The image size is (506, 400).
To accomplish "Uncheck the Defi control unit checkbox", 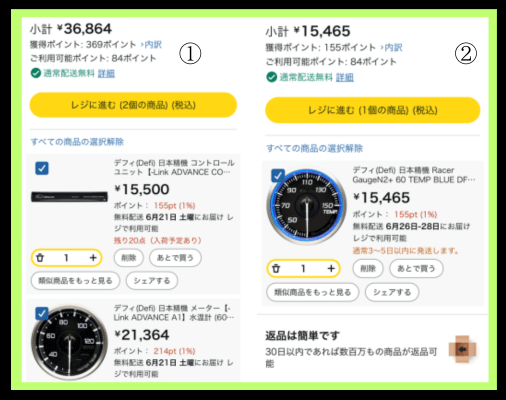I will click(42, 168).
